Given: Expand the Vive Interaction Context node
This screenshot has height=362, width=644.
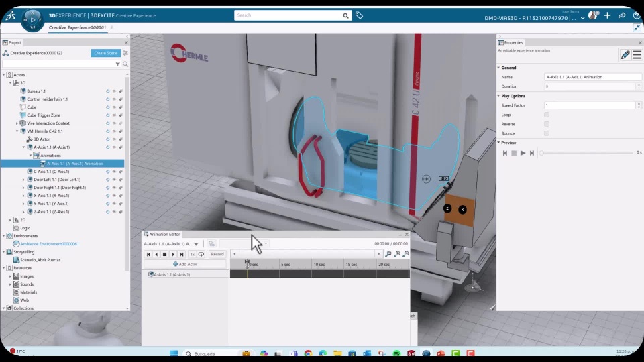Looking at the screenshot, I should pos(17,123).
